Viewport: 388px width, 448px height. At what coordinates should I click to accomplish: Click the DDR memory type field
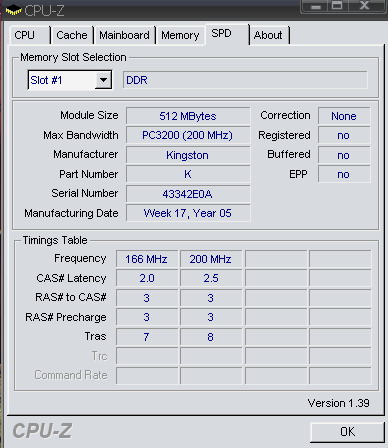coord(245,80)
